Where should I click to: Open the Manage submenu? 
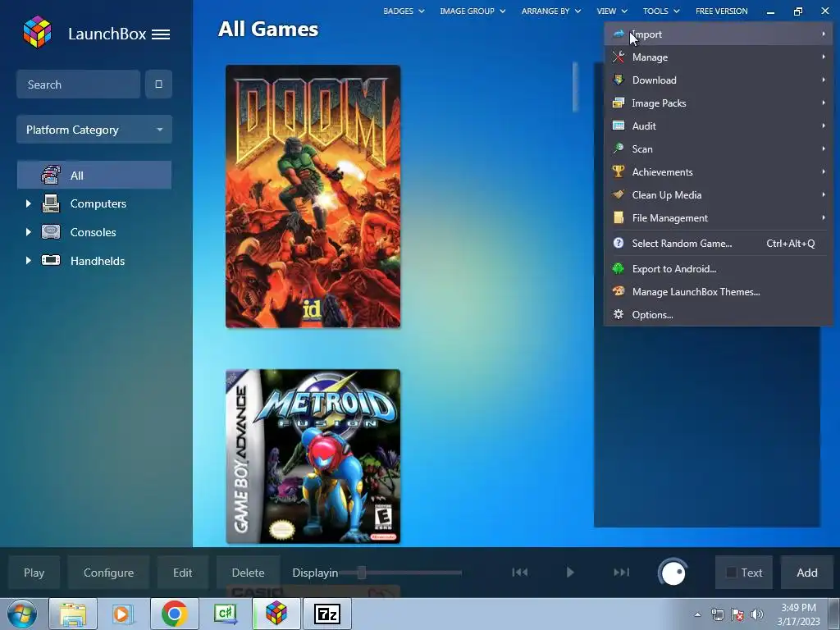(719, 57)
